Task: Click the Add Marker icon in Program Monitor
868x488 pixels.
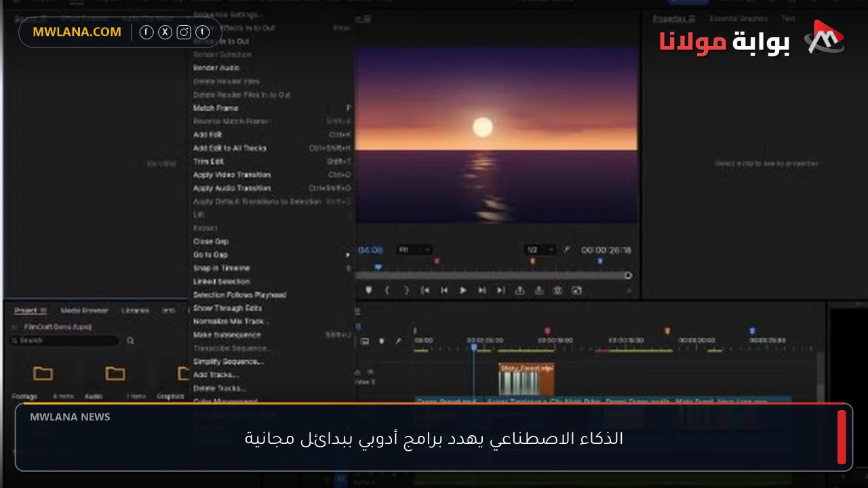Action: 369,290
